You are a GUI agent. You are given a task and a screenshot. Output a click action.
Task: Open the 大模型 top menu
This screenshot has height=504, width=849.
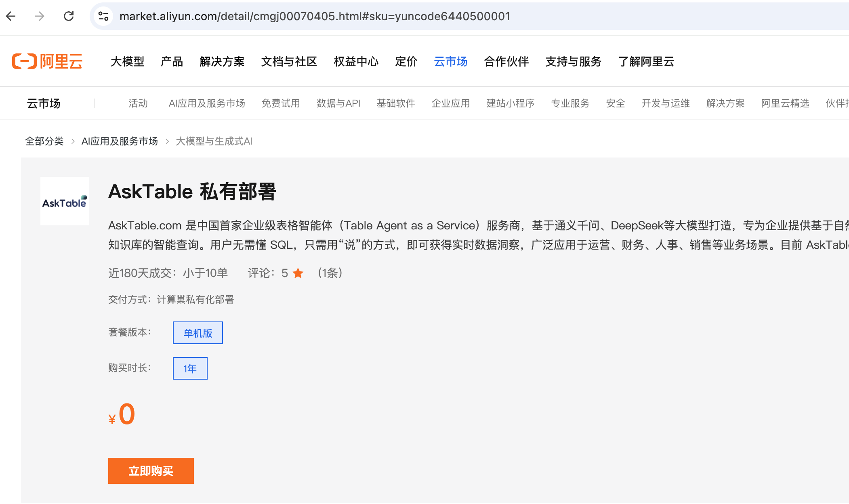click(x=127, y=61)
